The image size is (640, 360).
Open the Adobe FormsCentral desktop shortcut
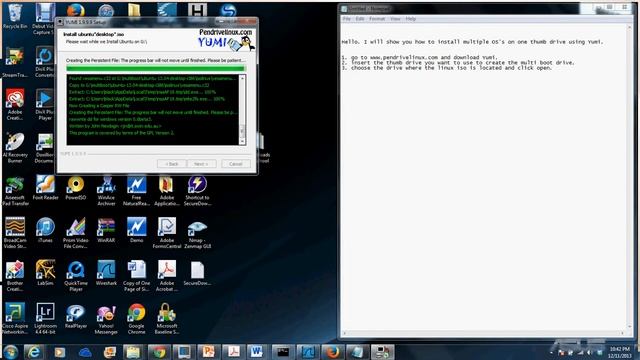tap(167, 233)
